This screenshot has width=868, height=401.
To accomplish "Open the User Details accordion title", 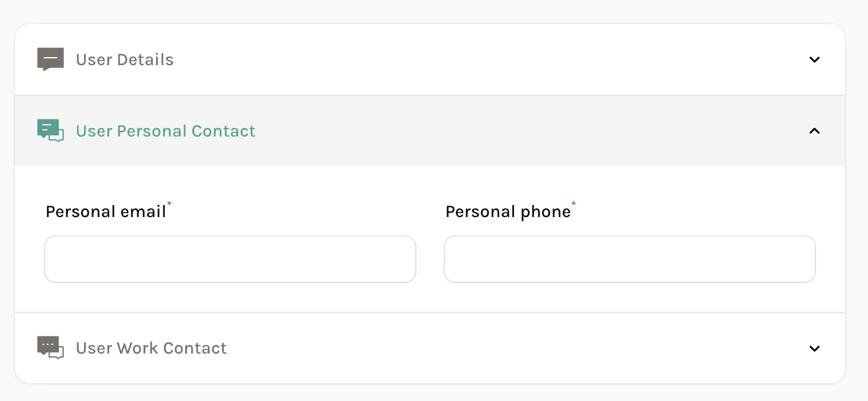I will coord(125,59).
